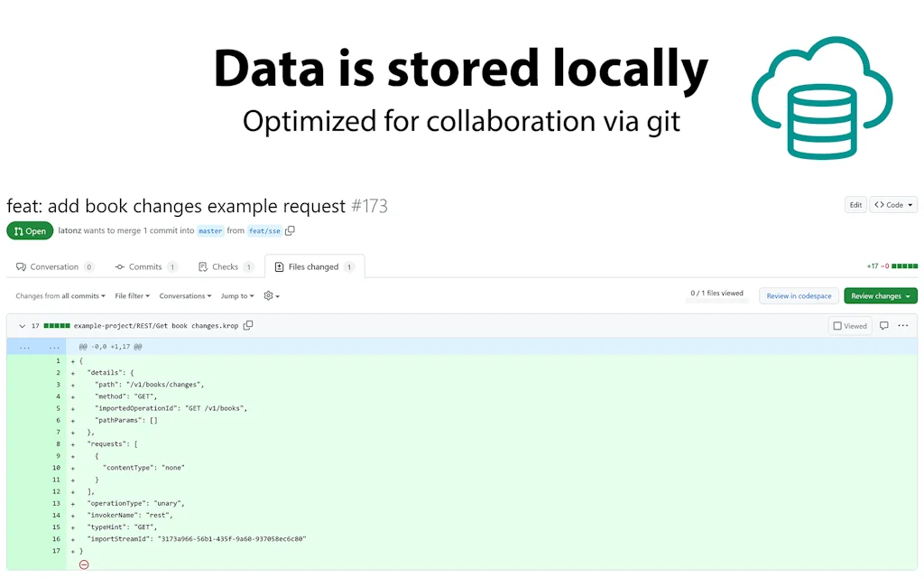Click the Open pull request status badge

click(x=30, y=230)
